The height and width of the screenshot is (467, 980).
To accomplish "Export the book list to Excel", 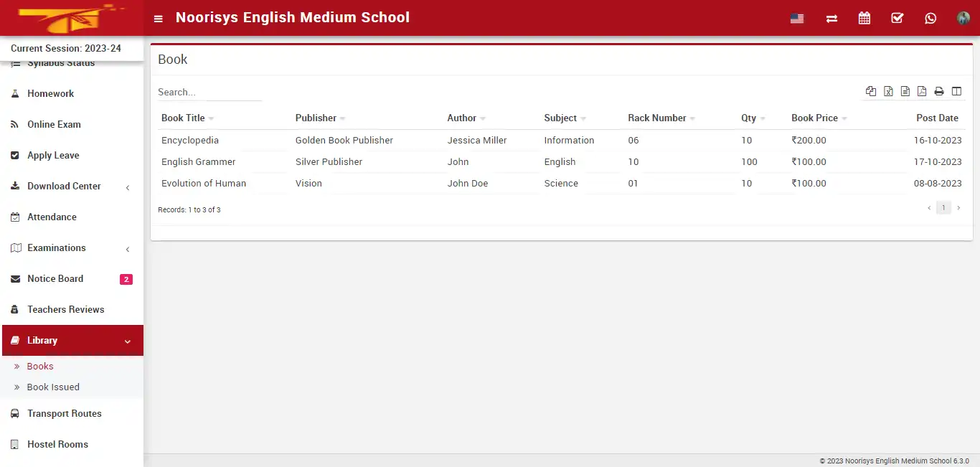I will tap(888, 91).
